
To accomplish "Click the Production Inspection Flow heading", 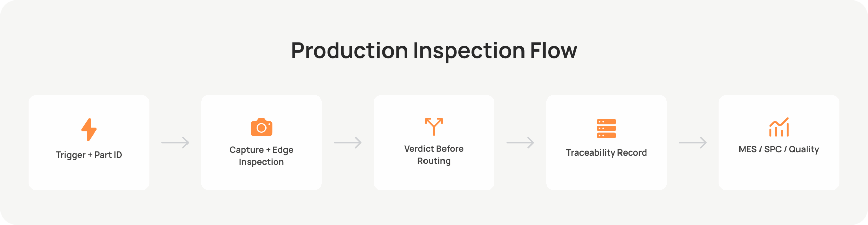I will coord(434,51).
